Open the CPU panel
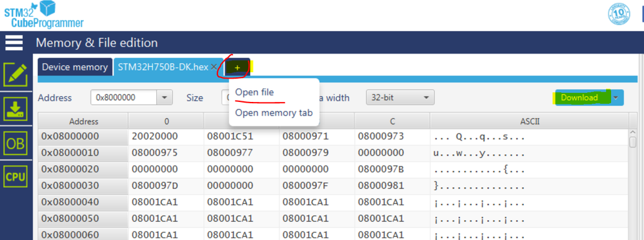This screenshot has width=644, height=240. click(x=15, y=177)
